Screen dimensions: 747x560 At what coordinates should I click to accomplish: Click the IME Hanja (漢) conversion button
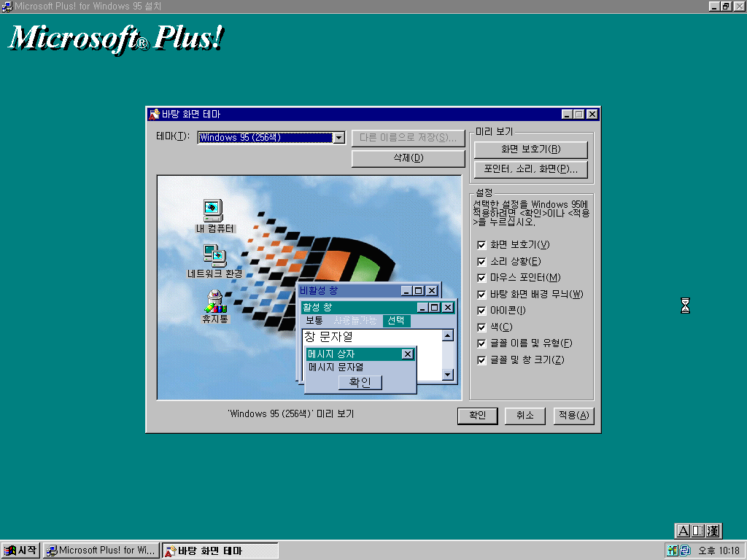(x=713, y=531)
